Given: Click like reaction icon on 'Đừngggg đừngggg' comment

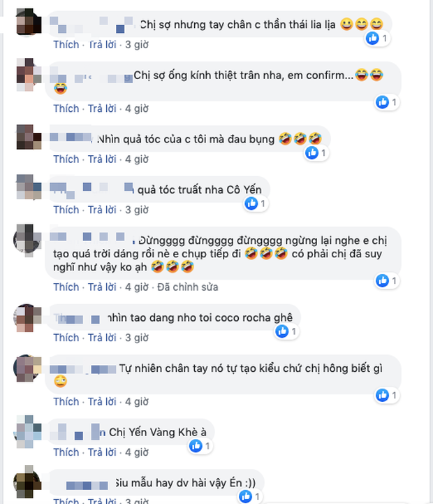Looking at the screenshot, I should tap(382, 280).
